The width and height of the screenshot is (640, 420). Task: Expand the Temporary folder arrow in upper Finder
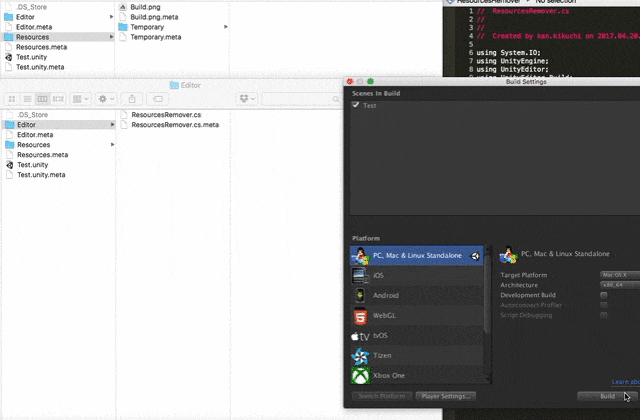click(226, 27)
